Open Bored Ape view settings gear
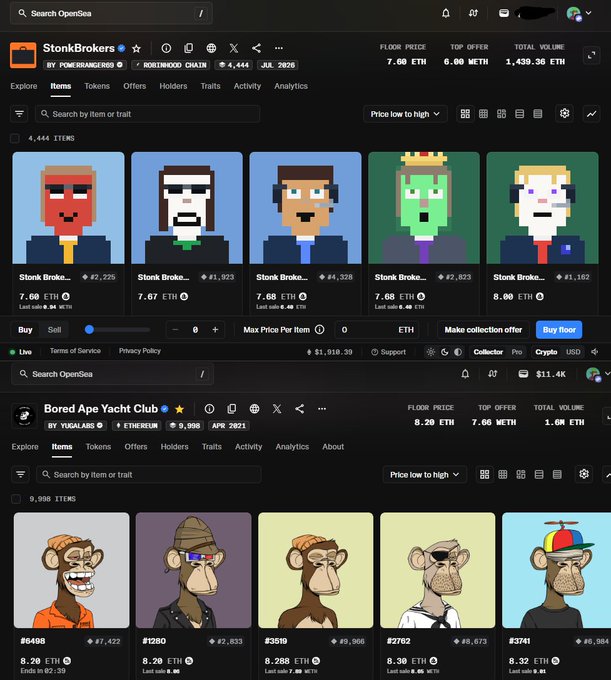The width and height of the screenshot is (611, 680). [x=584, y=474]
